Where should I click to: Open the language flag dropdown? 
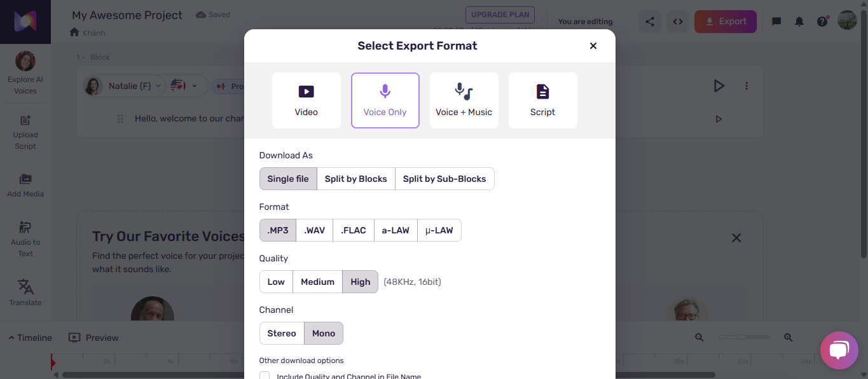[184, 86]
